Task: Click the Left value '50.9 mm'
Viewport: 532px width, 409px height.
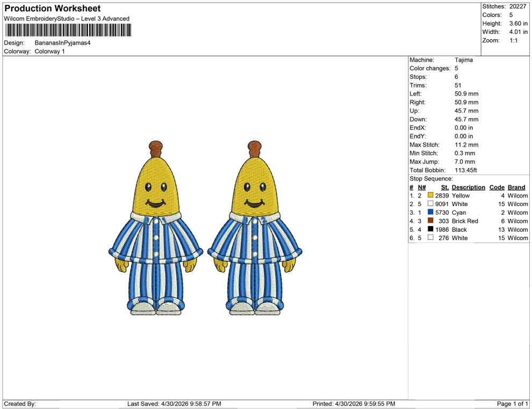Action: tap(466, 94)
